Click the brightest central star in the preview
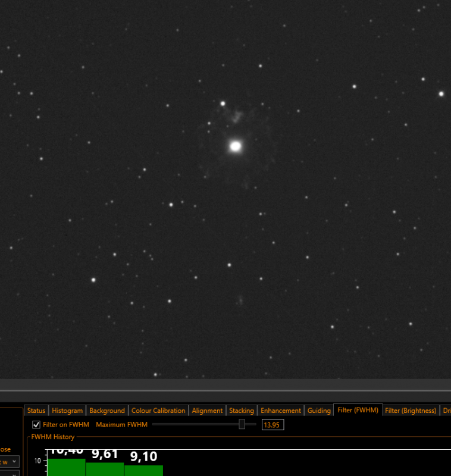The height and width of the screenshot is (476, 451). (235, 146)
